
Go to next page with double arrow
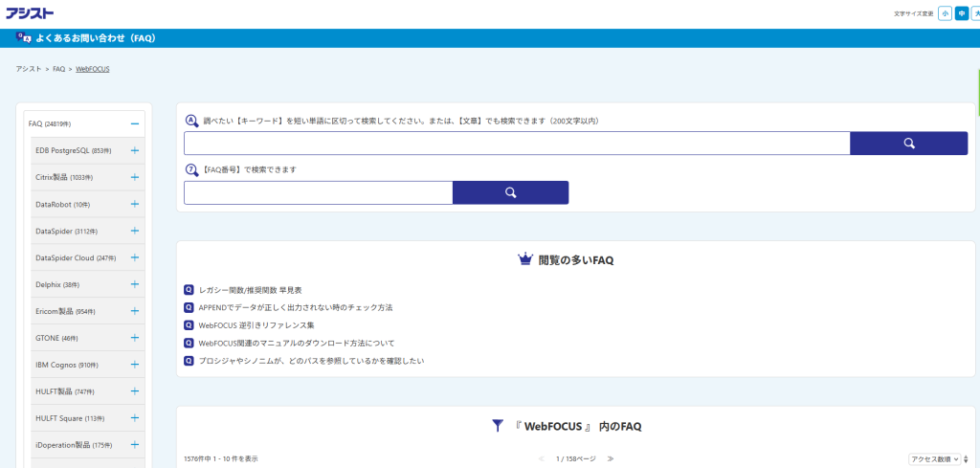click(x=611, y=458)
